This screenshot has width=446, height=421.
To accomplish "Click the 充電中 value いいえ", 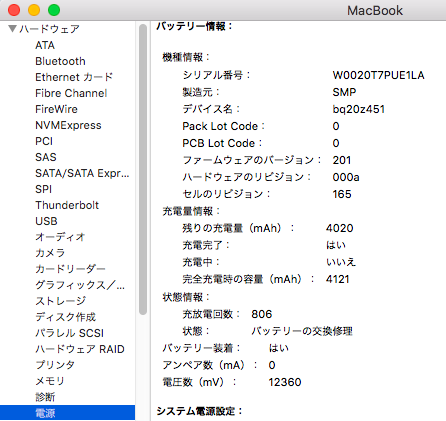I will coord(341,262).
